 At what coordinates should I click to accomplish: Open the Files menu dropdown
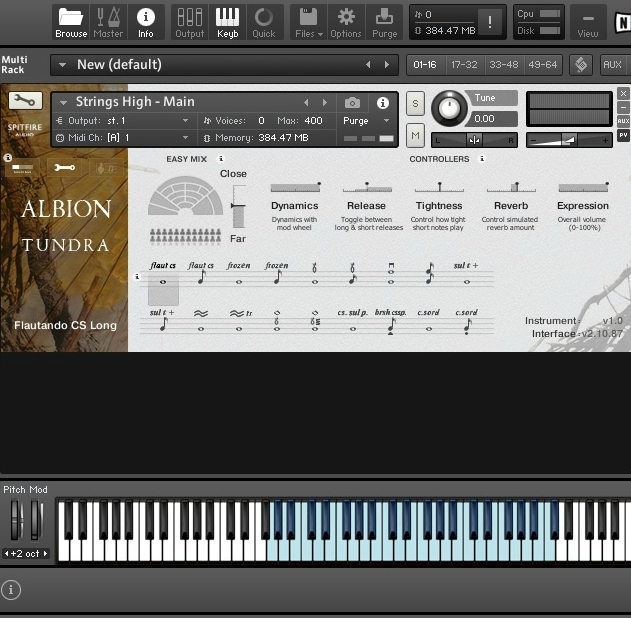click(x=309, y=21)
